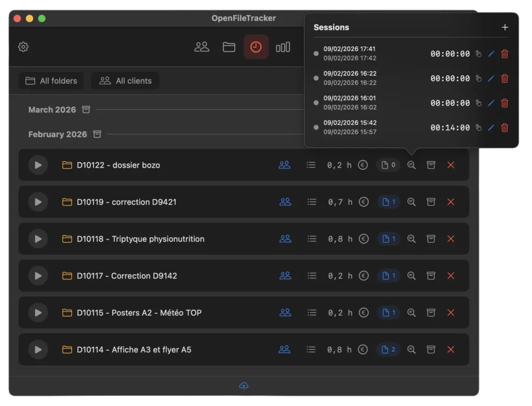Screen dimensions: 532x406
Task: Remove D10118 with red X
Action: (x=450, y=239)
